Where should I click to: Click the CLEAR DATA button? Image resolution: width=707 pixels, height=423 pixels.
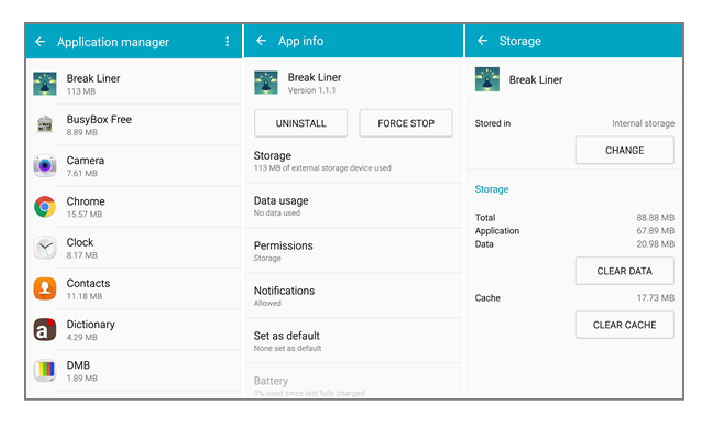coord(624,271)
